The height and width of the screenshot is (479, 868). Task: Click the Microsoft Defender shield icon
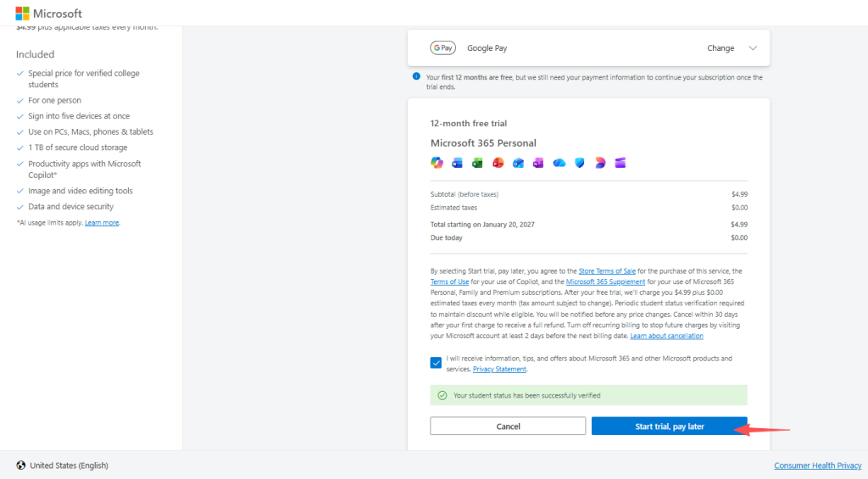(x=580, y=163)
